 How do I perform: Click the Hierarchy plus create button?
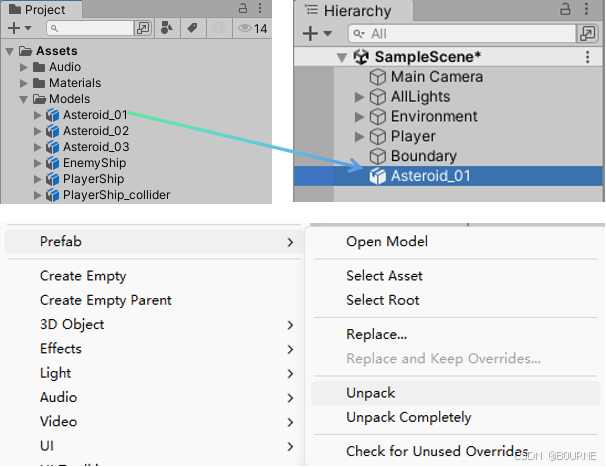[310, 34]
